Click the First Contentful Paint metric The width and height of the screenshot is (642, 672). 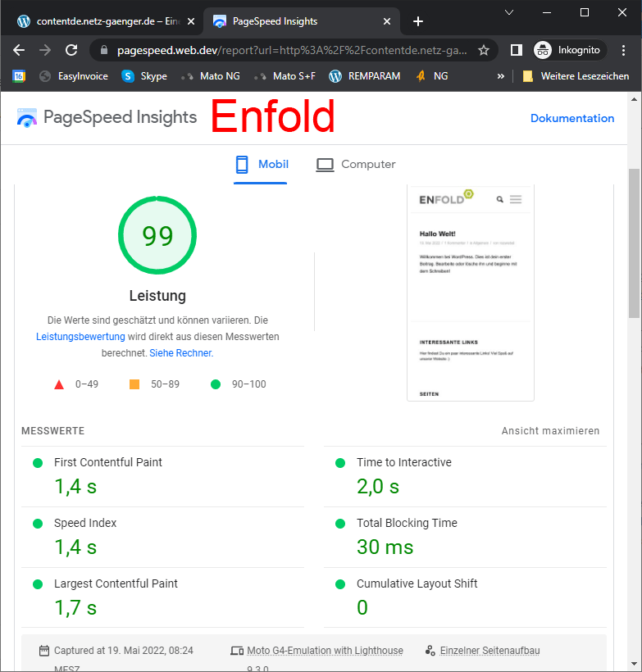[163, 477]
